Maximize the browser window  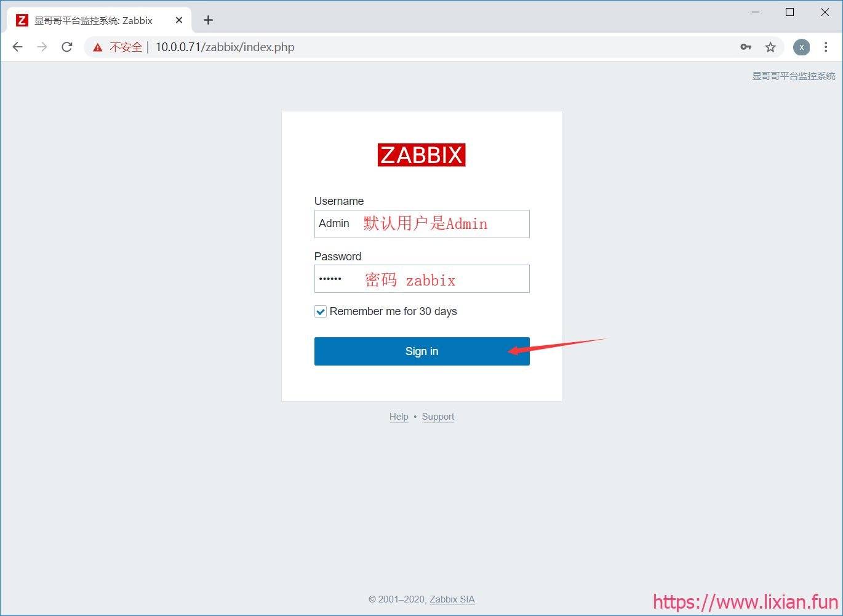[x=790, y=12]
